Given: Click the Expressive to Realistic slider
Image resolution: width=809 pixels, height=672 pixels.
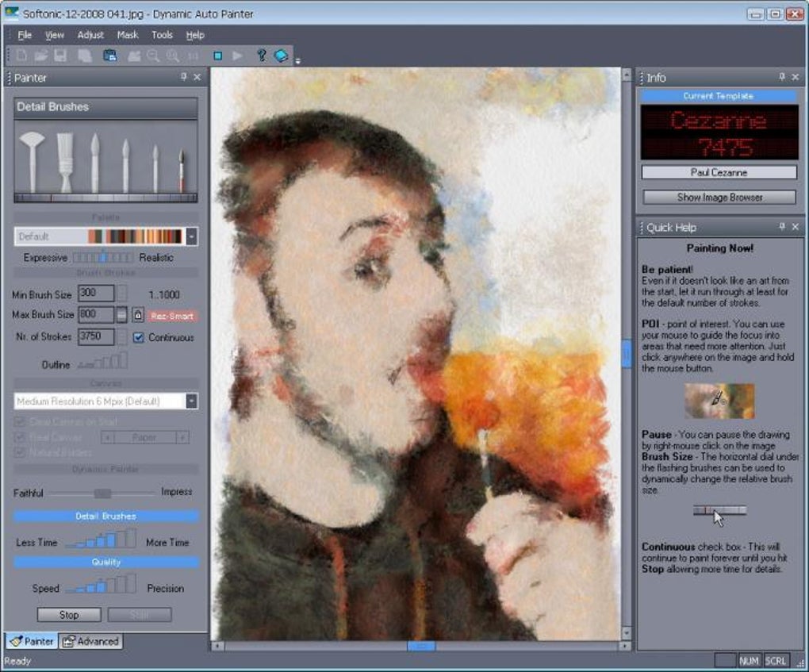Looking at the screenshot, I should [x=103, y=257].
